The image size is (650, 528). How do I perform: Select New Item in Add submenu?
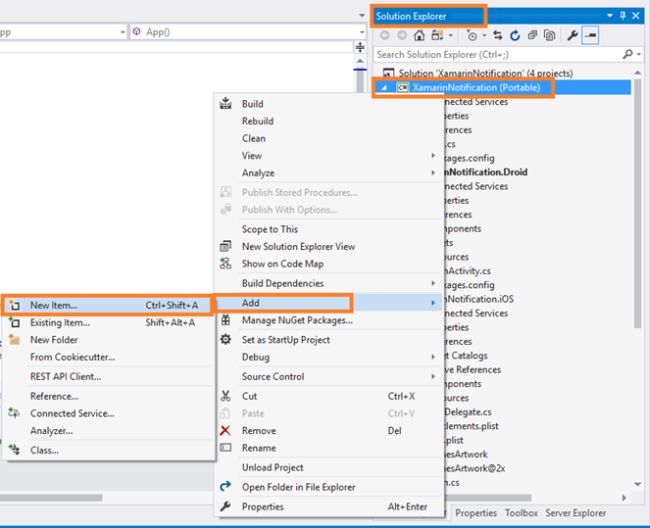point(109,305)
